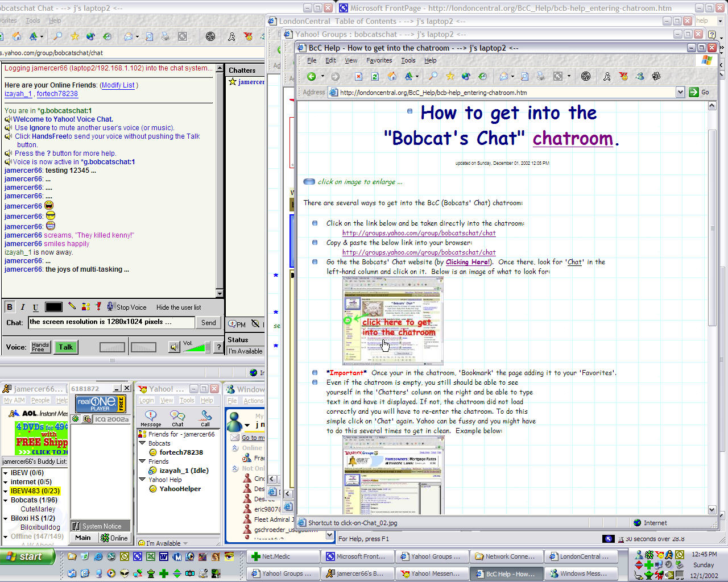The width and height of the screenshot is (728, 582).
Task: Open the Windows Start menu
Action: (x=27, y=556)
